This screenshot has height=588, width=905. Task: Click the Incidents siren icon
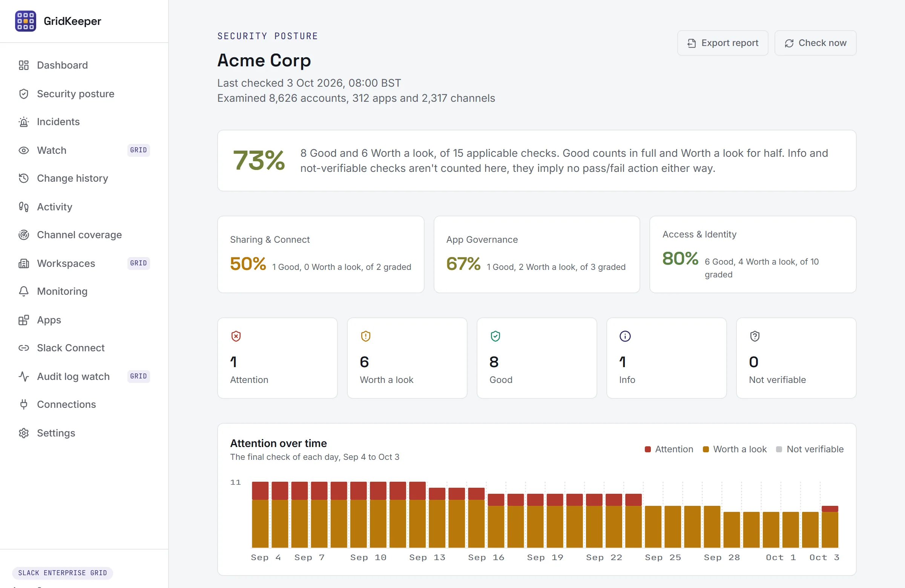click(24, 122)
